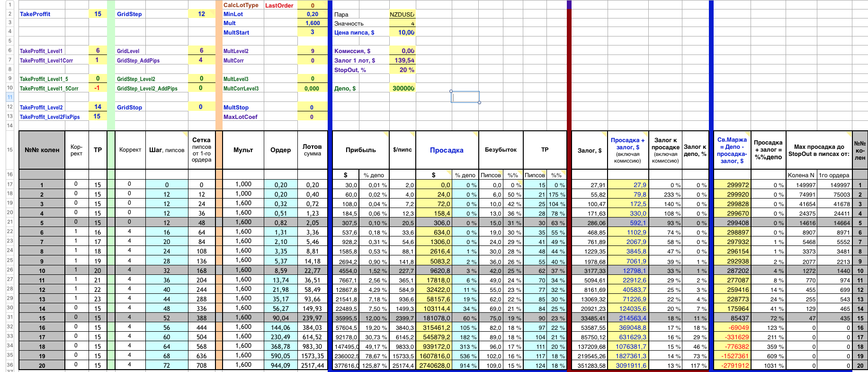Viewport: 868px width, 372px height.
Task: Click the Мульт column header
Action: tap(243, 150)
